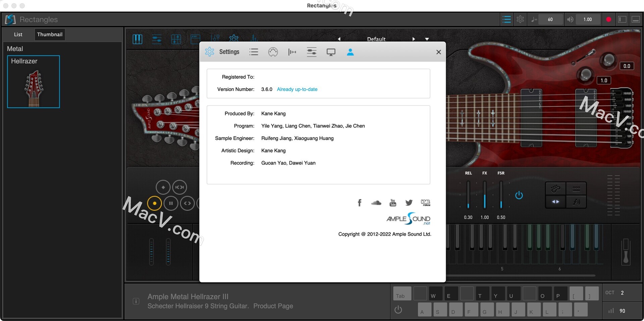
Task: Toggle the blue power button near FSR
Action: pyautogui.click(x=519, y=195)
